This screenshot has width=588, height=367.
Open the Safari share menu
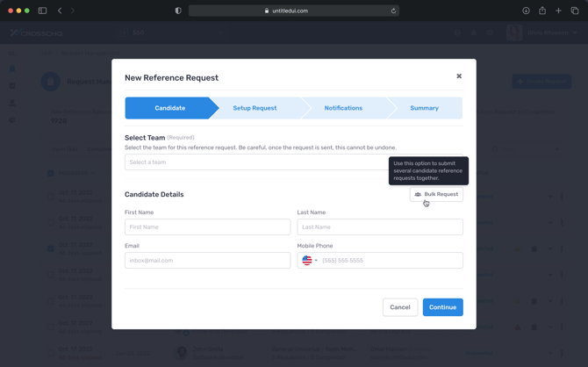542,11
